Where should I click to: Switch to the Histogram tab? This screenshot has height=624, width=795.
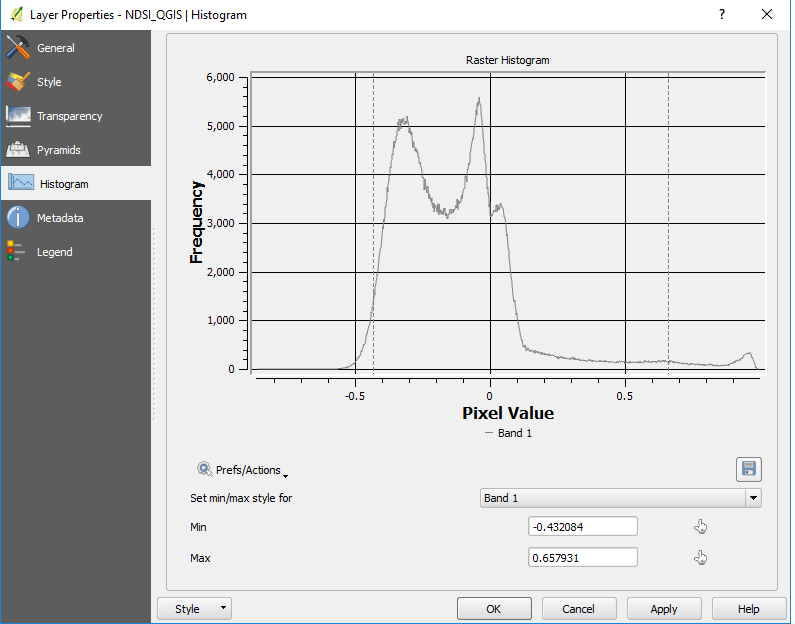63,184
